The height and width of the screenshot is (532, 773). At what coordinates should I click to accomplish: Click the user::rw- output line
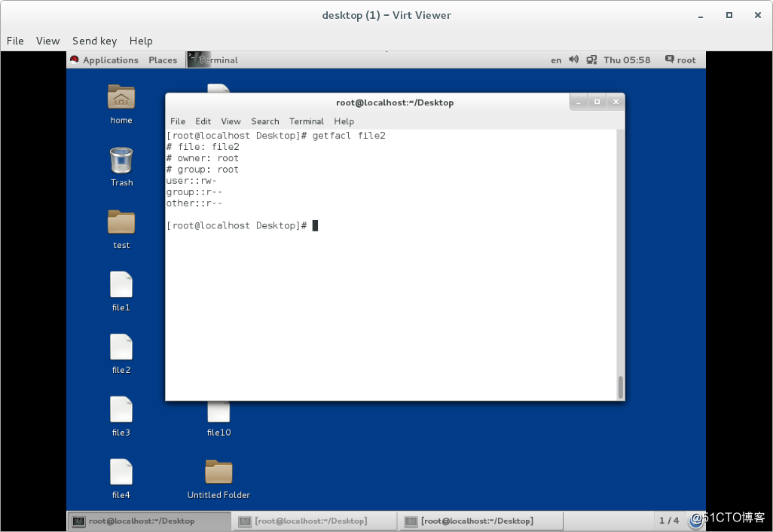pos(191,180)
